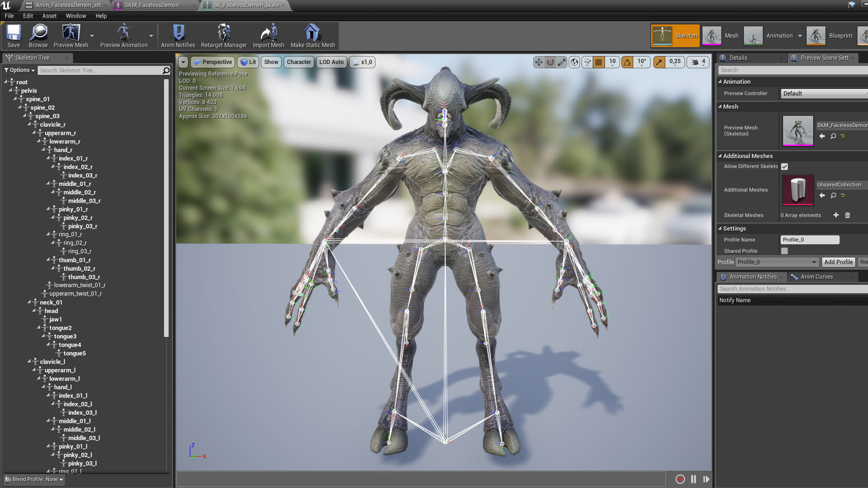Uncheck Allow Different Skeletons checkbox

[x=784, y=167]
